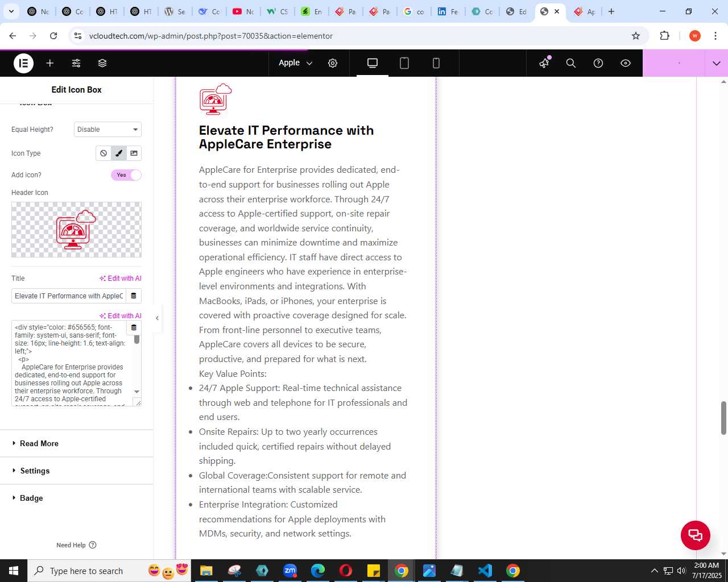Switch to the YouTube tab
Image resolution: width=728 pixels, height=582 pixels.
(243, 11)
